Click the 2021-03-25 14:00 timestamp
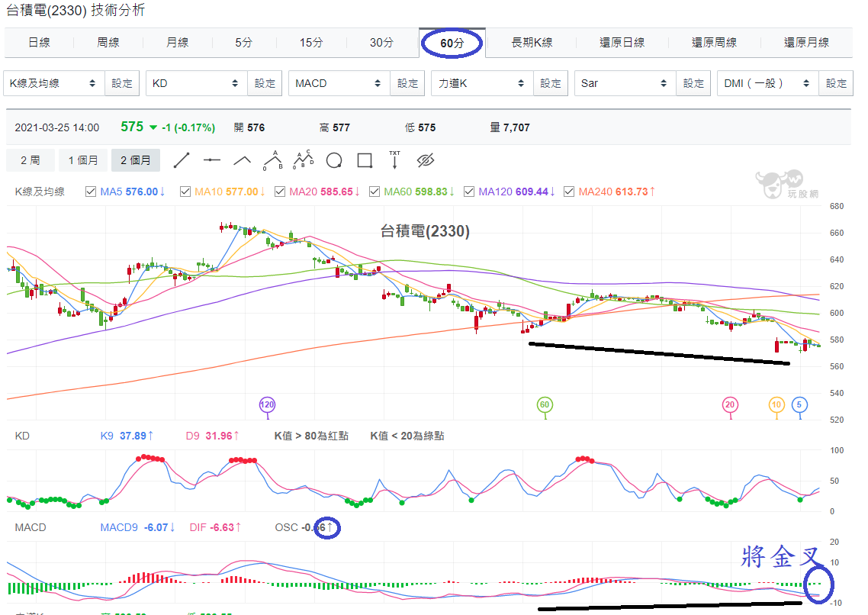Screen dimensions: 868x615 pyautogui.click(x=57, y=128)
